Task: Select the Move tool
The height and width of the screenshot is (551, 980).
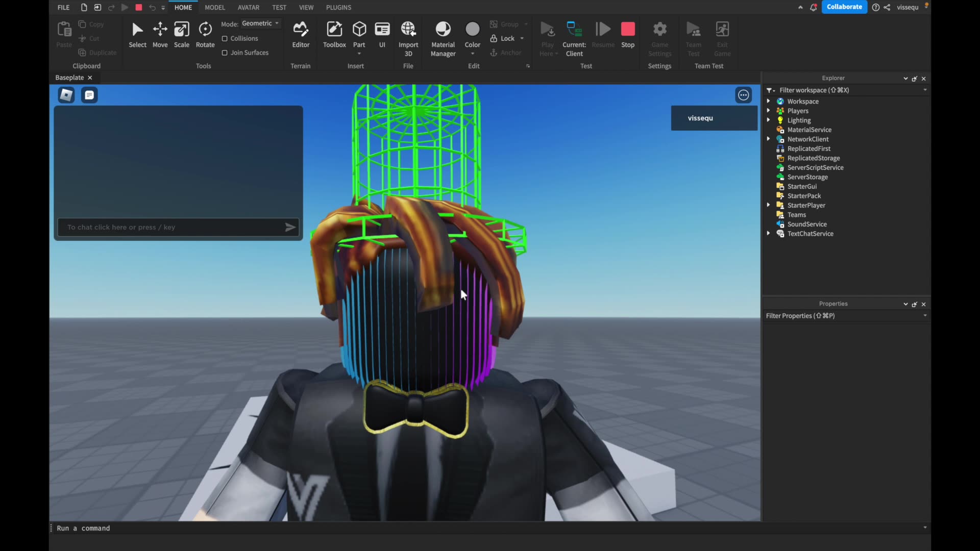Action: [x=160, y=34]
